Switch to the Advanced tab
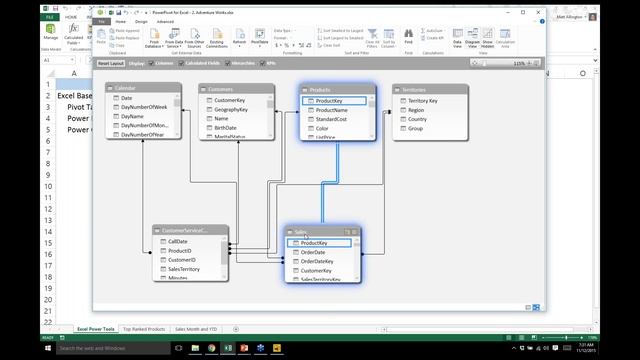 point(165,22)
